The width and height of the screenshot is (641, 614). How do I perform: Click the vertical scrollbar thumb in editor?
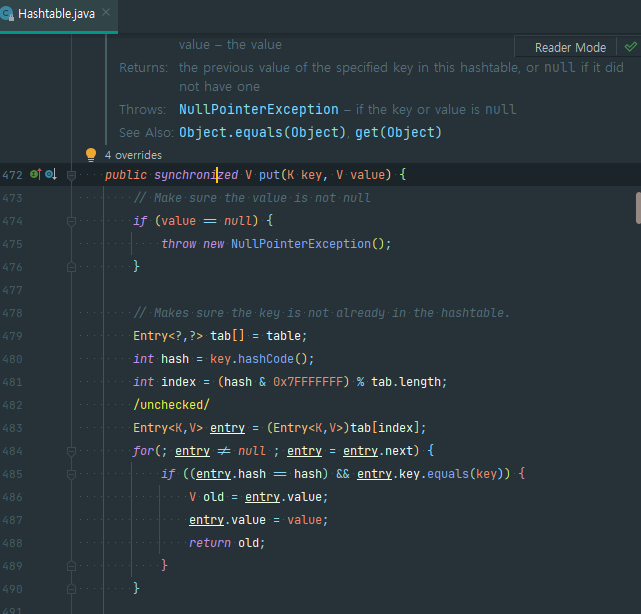(x=638, y=208)
